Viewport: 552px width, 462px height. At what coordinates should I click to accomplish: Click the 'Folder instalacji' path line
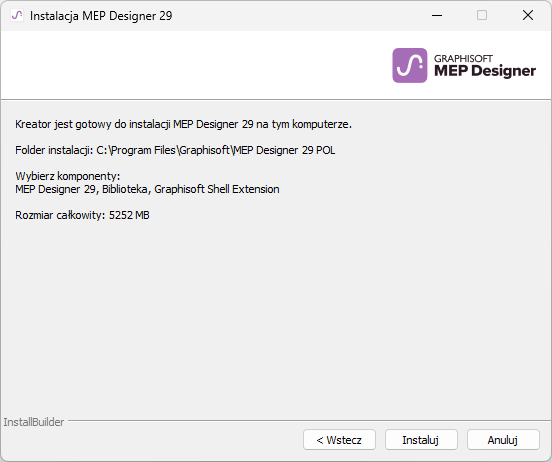[x=175, y=150]
